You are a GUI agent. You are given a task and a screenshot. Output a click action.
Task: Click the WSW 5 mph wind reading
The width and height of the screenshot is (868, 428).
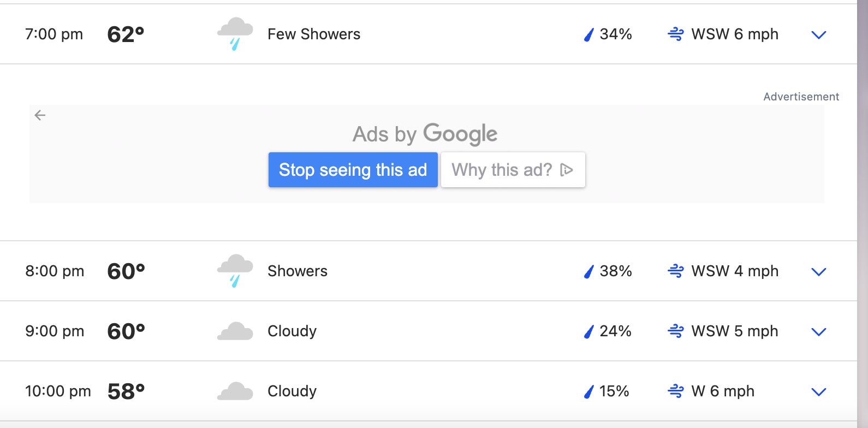[x=734, y=331]
